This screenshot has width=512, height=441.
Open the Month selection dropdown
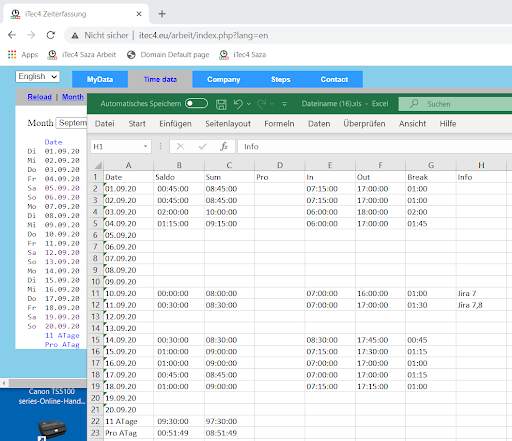pos(72,123)
